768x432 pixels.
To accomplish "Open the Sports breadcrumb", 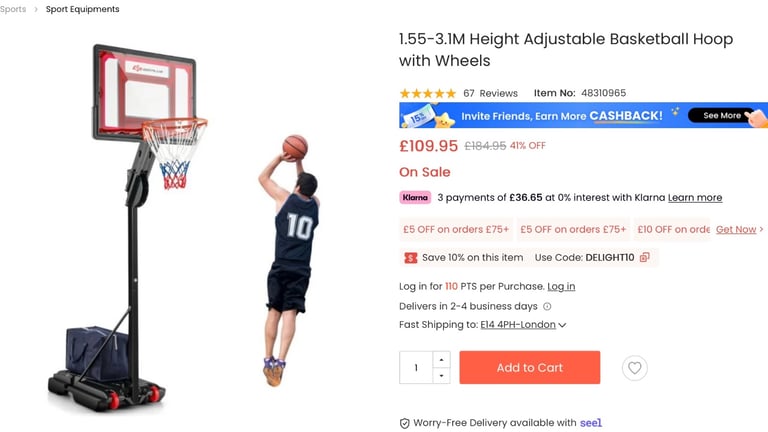I will pos(13,9).
